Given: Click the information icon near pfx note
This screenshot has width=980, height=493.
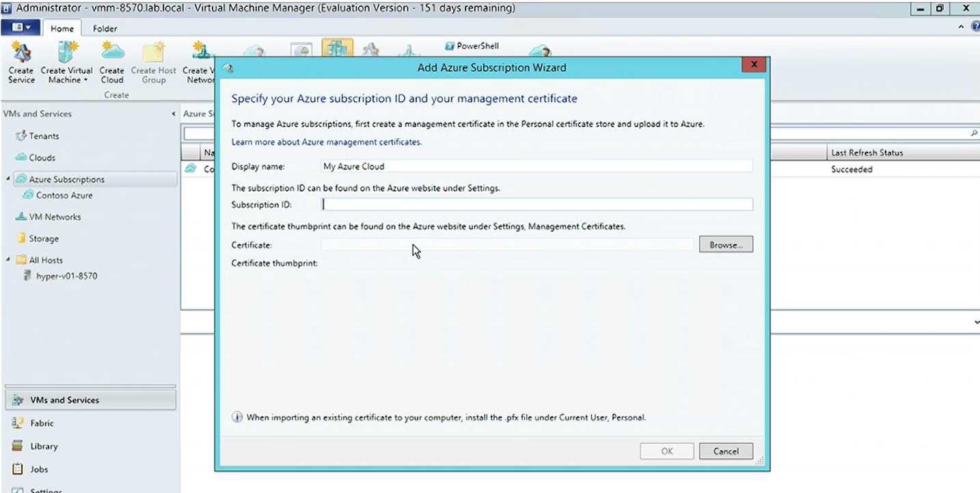Looking at the screenshot, I should pos(238,417).
